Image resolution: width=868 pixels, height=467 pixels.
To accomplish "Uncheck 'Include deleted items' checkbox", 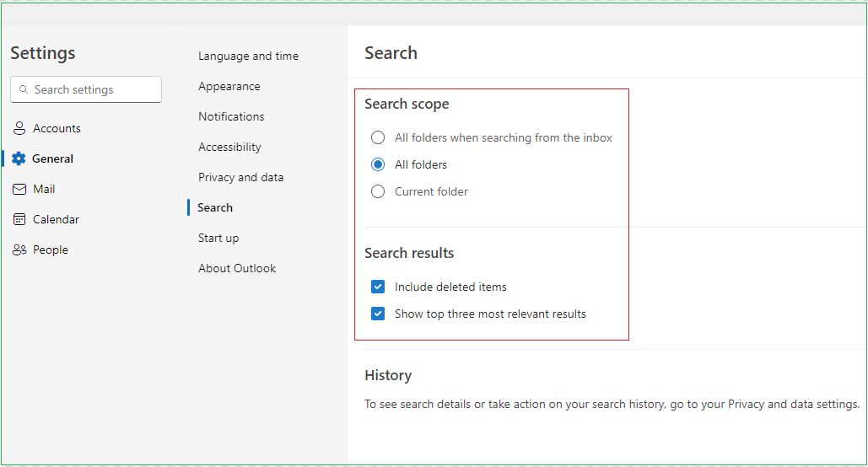I will click(x=378, y=287).
